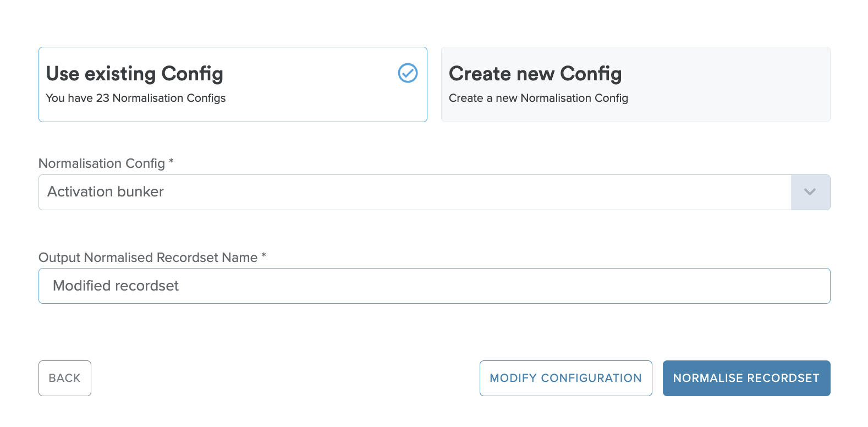Click the blue checkmark circle icon
This screenshot has width=868, height=427.
[408, 73]
